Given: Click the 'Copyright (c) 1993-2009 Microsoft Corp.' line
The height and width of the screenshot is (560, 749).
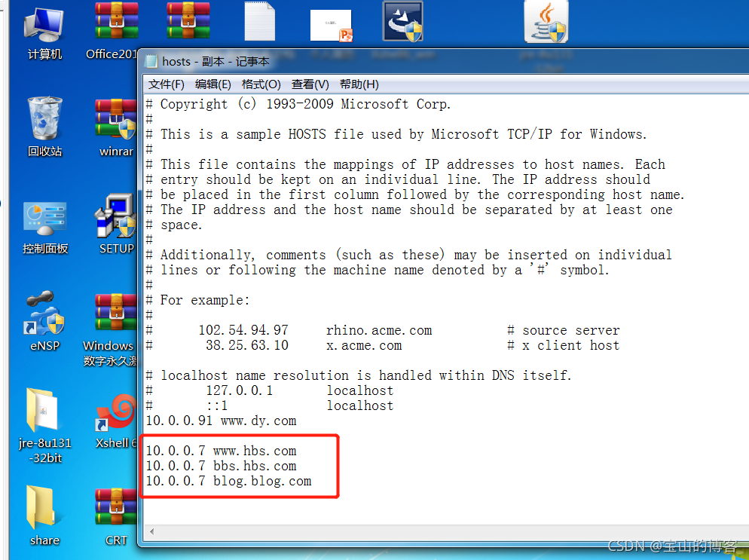Looking at the screenshot, I should click(x=298, y=104).
